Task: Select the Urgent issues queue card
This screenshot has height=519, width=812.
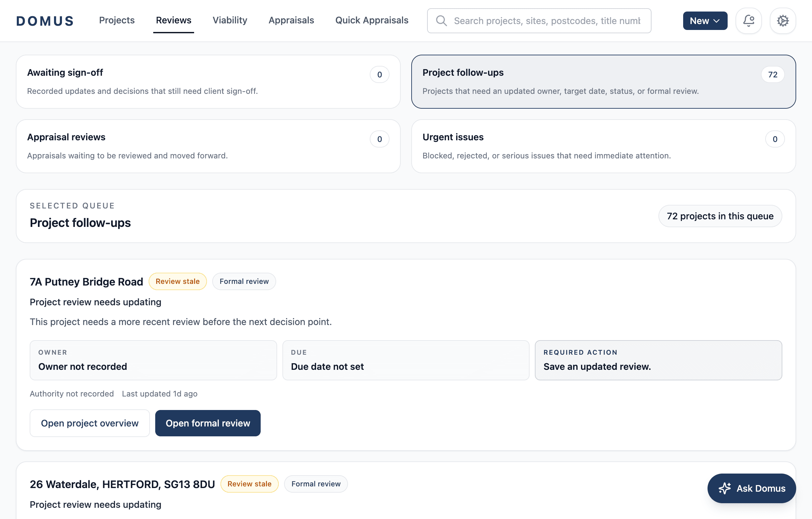Action: 603,146
